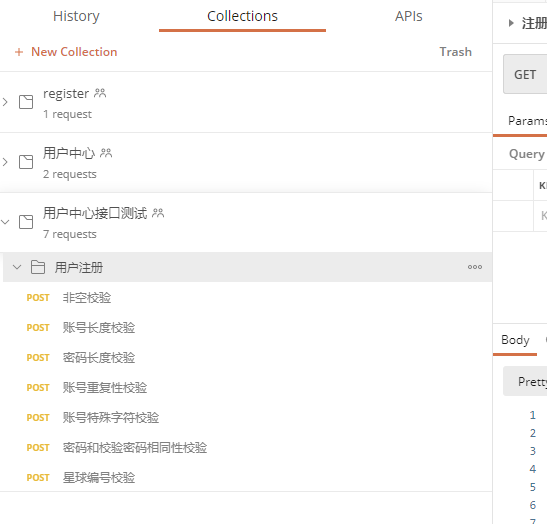This screenshot has width=547, height=524.
Task: Collapse the 用户注册 folder chevron
Action: (17, 267)
